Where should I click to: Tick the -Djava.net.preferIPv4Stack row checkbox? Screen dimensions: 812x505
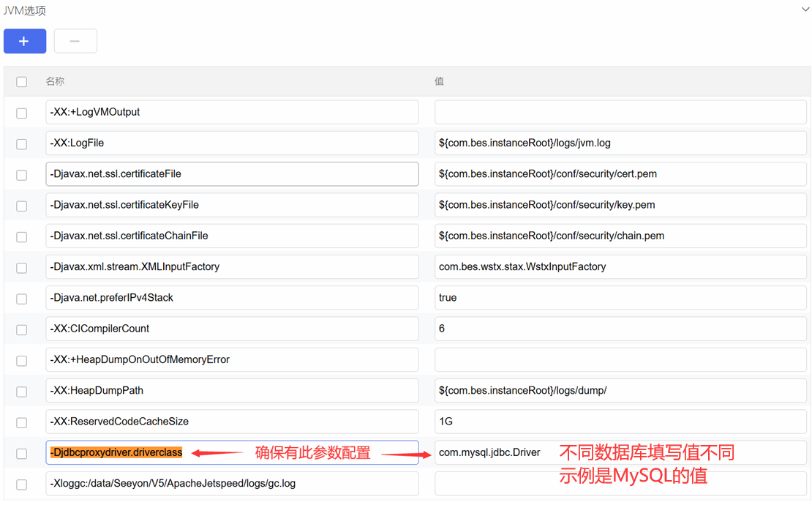pyautogui.click(x=22, y=299)
